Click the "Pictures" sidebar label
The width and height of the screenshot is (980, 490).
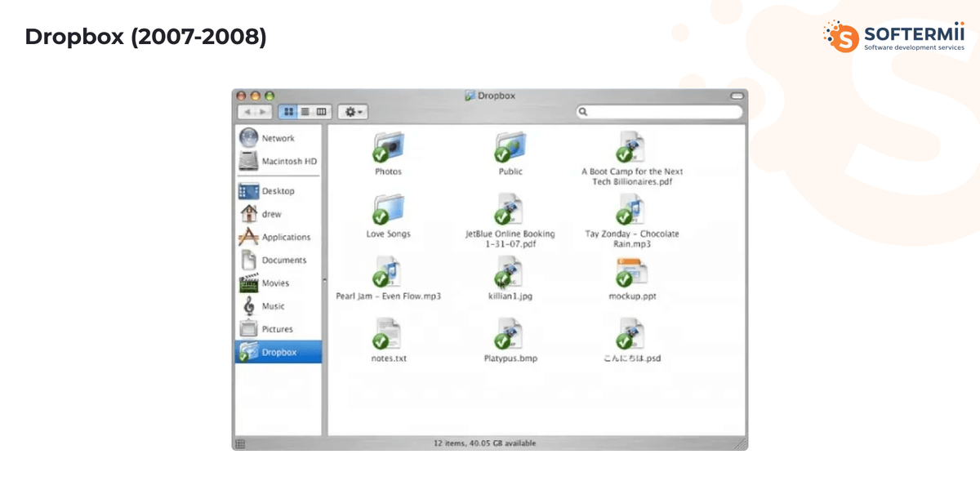click(278, 329)
